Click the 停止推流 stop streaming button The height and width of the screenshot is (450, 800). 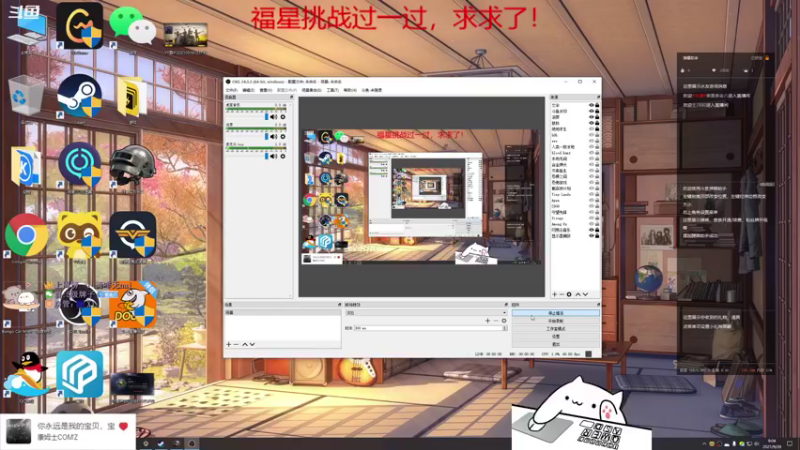pyautogui.click(x=556, y=313)
